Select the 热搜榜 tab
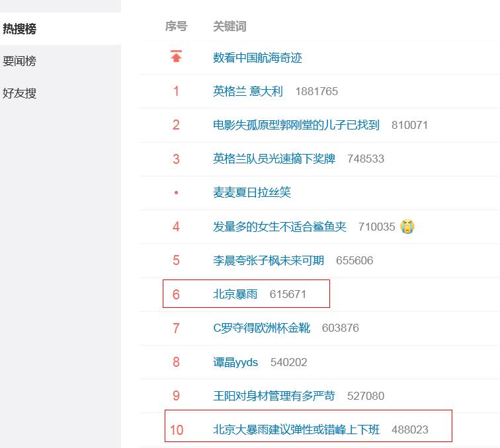Screen dimensions: 500x448 pyautogui.click(x=20, y=29)
